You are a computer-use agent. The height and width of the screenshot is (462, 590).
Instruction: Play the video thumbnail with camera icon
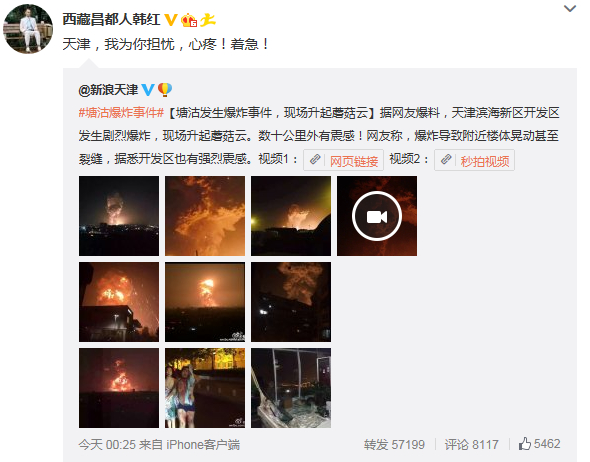(x=377, y=216)
